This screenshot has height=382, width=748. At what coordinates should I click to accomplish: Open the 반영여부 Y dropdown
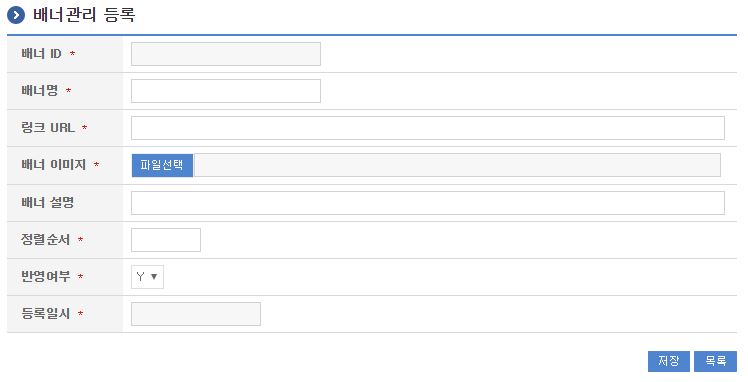click(147, 277)
